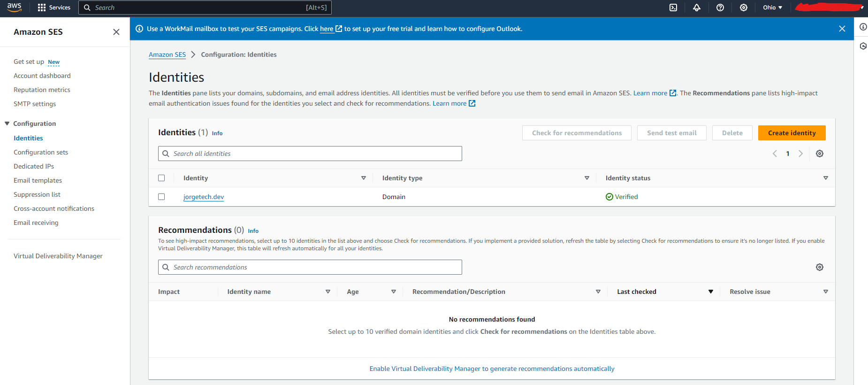Click the info icon in blue banner

[139, 29]
